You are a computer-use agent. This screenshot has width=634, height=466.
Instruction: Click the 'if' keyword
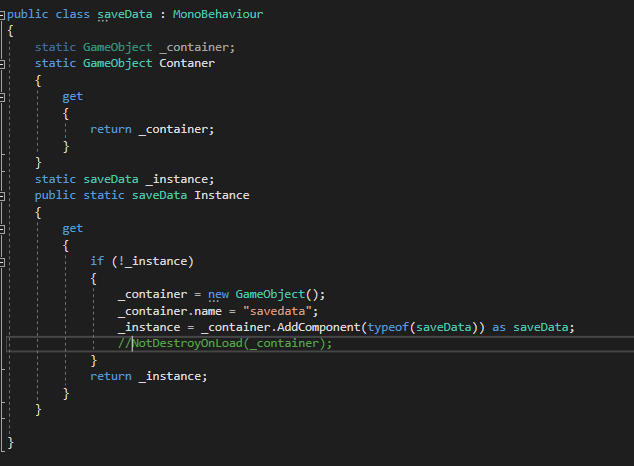pyautogui.click(x=97, y=261)
